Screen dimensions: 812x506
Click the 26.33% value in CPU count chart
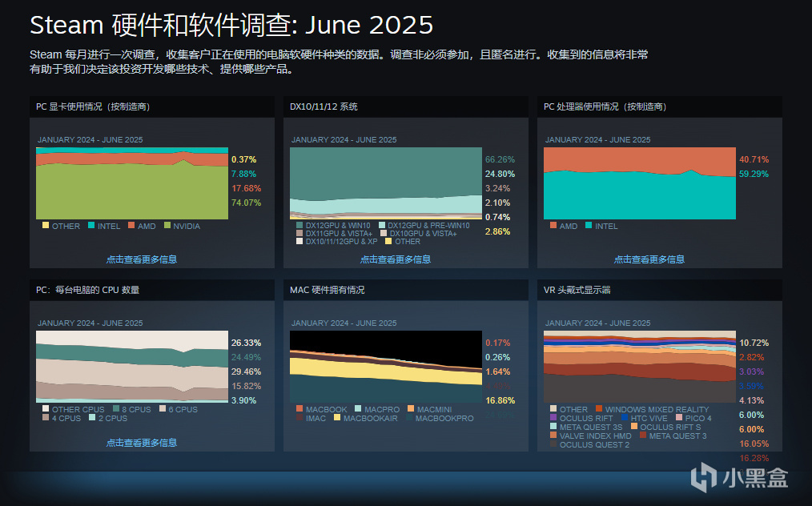[246, 343]
